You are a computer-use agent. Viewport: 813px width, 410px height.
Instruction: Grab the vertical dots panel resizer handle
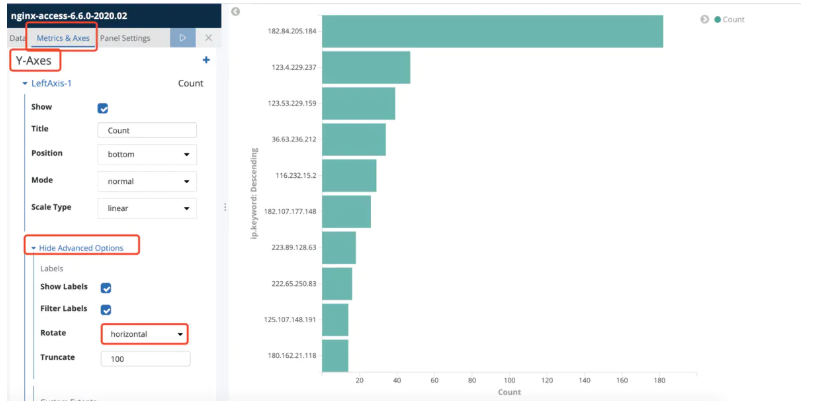225,207
